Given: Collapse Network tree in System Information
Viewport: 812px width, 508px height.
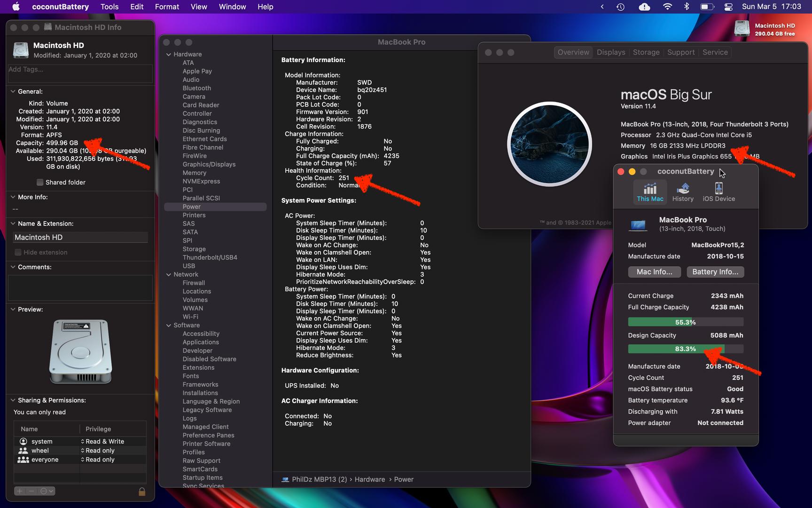Looking at the screenshot, I should [x=169, y=275].
